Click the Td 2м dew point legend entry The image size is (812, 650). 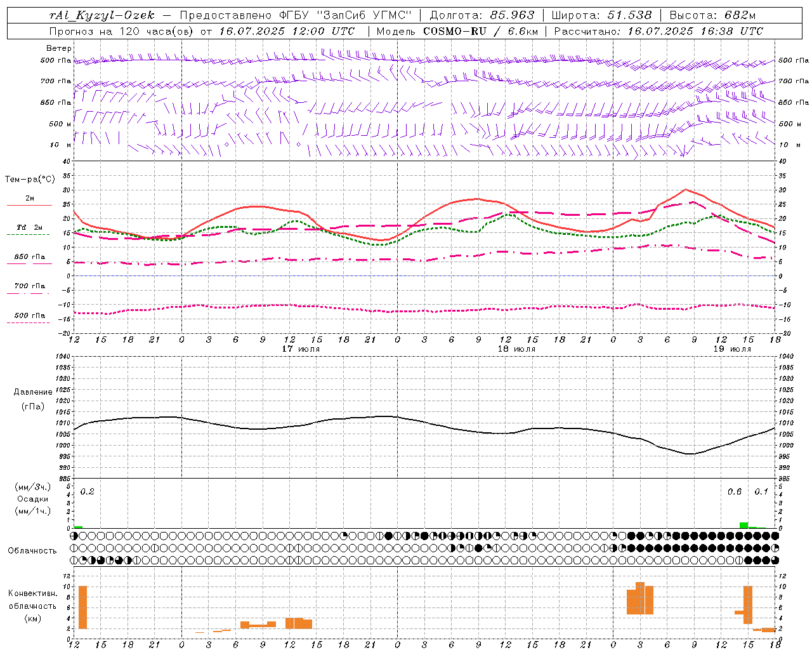coord(29,227)
